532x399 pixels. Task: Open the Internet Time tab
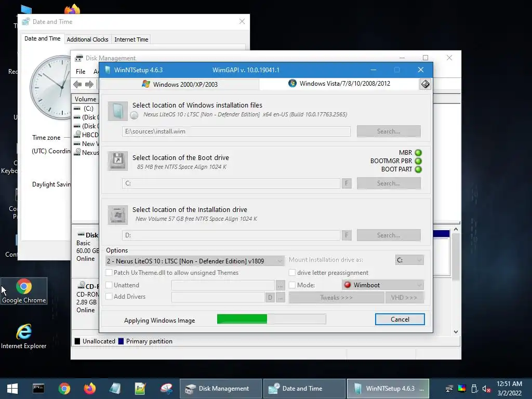pos(131,39)
